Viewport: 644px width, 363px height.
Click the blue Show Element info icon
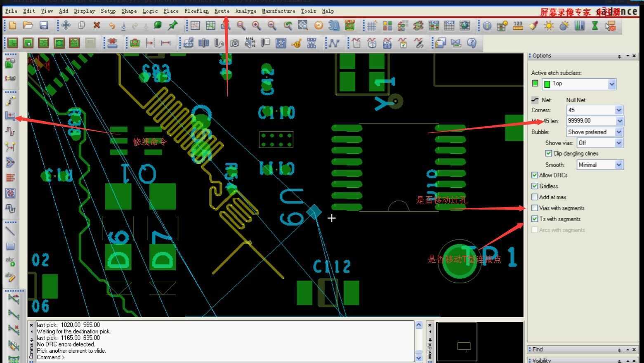click(487, 26)
